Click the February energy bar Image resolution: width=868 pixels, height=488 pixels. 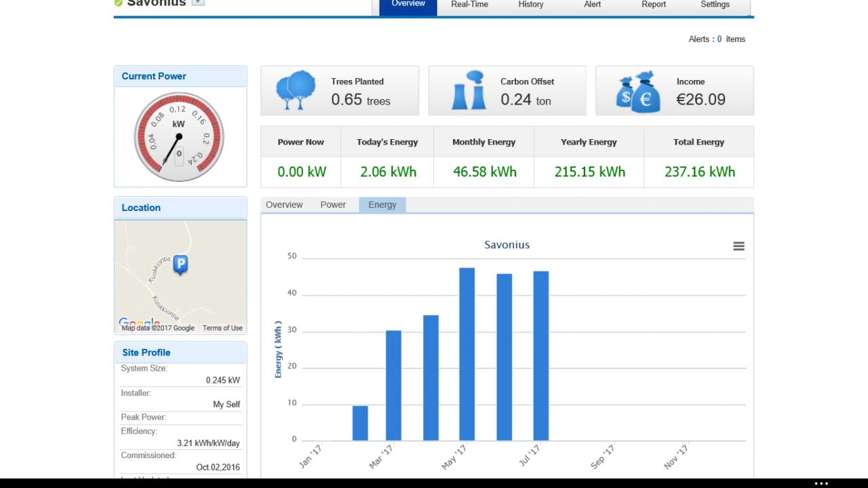coord(360,423)
